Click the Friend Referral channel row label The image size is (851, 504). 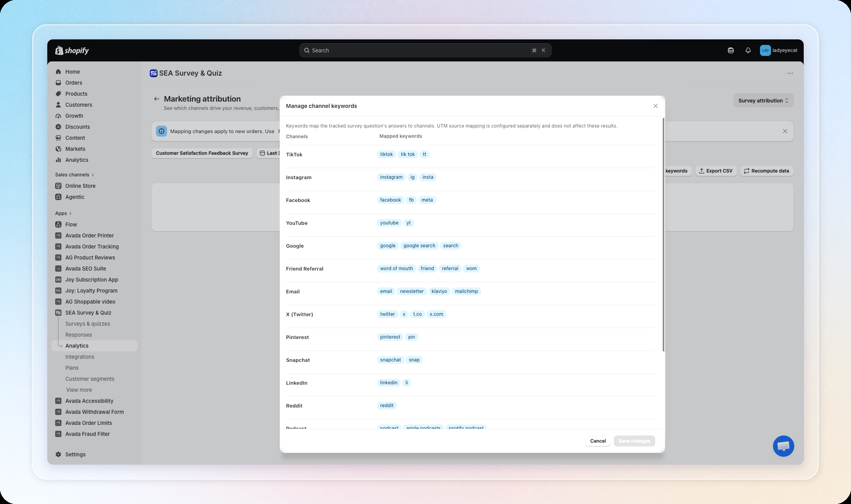pos(305,269)
